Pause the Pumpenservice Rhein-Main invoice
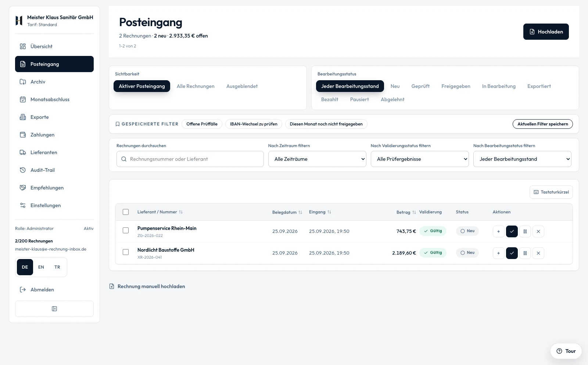The height and width of the screenshot is (365, 588). tap(525, 231)
